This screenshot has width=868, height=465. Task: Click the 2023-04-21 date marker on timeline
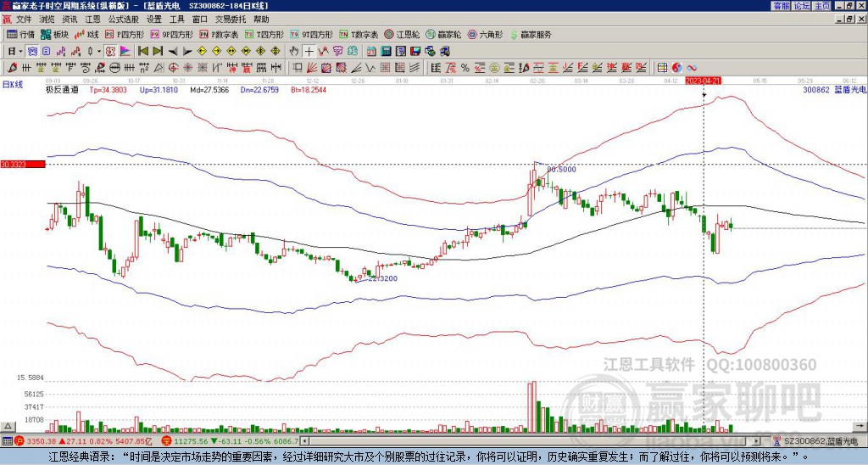[x=703, y=81]
